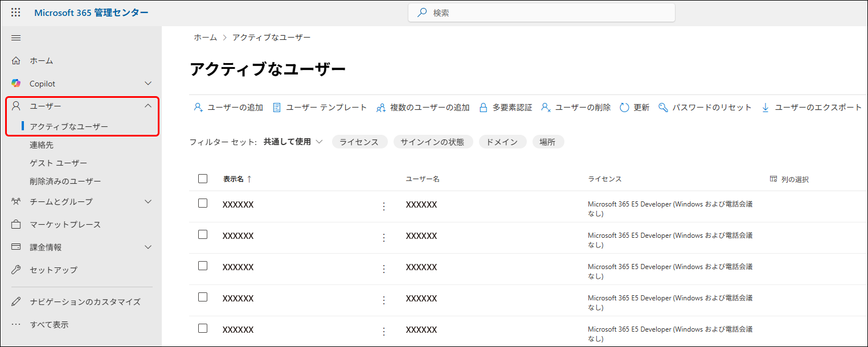Click Microsoft 365 管理センター title

91,13
